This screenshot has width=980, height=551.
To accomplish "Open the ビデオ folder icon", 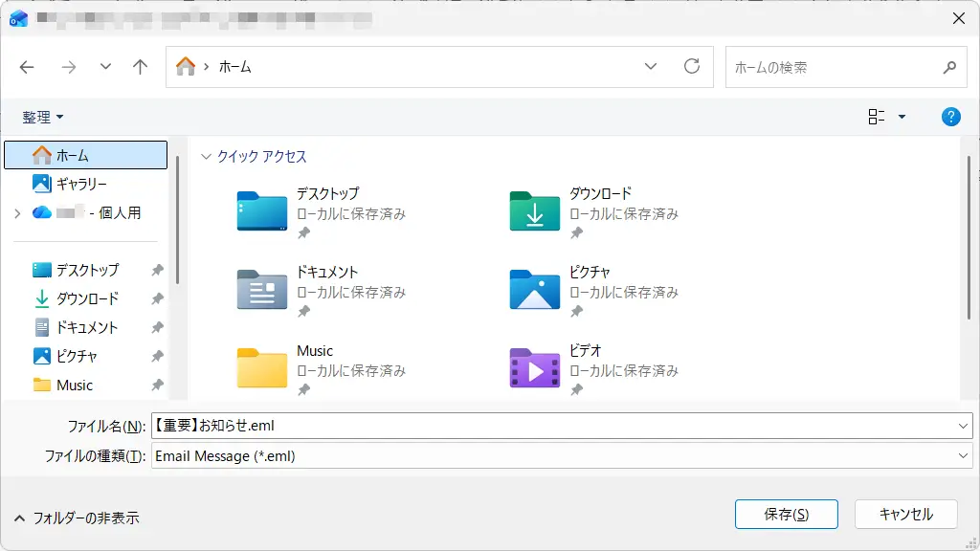I will [x=534, y=368].
